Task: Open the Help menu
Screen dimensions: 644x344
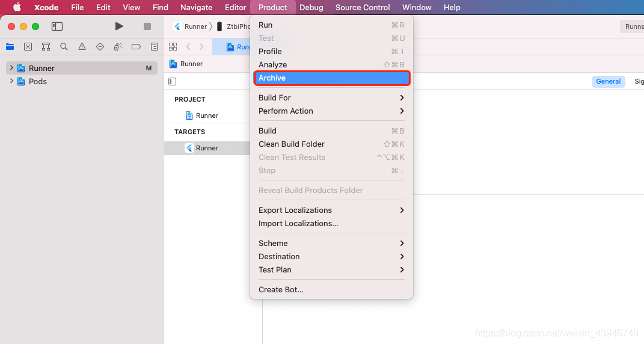Action: click(452, 7)
